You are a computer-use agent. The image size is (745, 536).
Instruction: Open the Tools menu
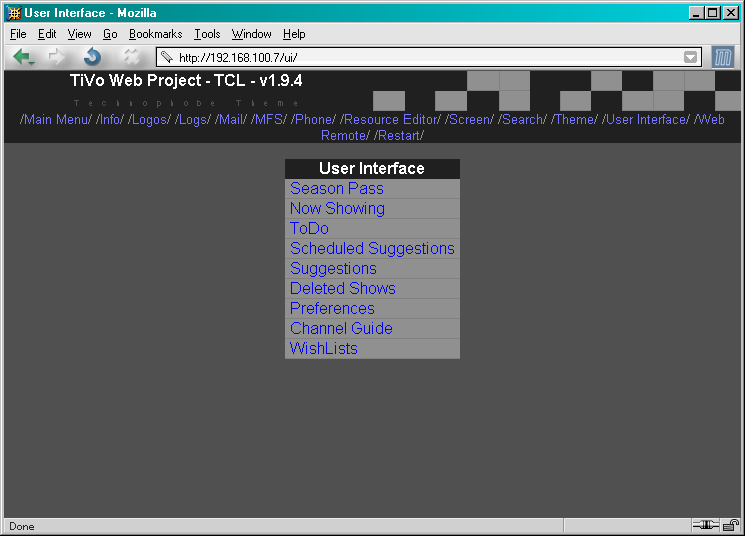tap(207, 34)
